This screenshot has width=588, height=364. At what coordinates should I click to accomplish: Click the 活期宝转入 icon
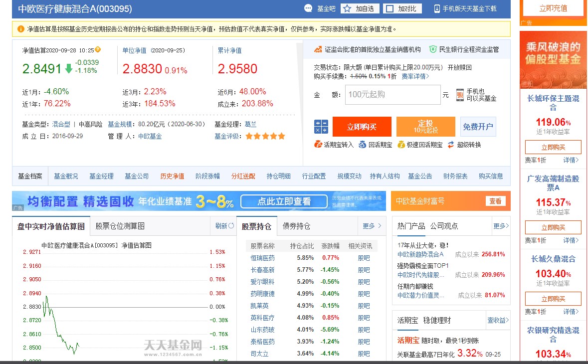coord(318,144)
